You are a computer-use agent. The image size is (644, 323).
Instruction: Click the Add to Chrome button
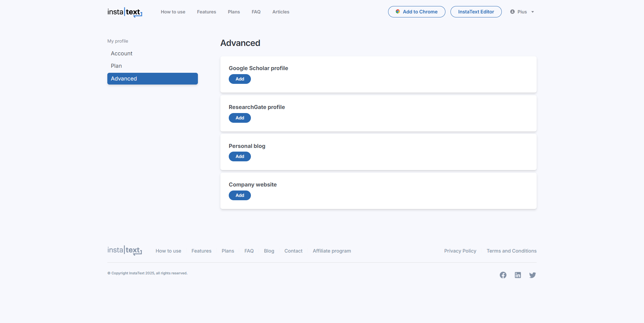point(416,12)
